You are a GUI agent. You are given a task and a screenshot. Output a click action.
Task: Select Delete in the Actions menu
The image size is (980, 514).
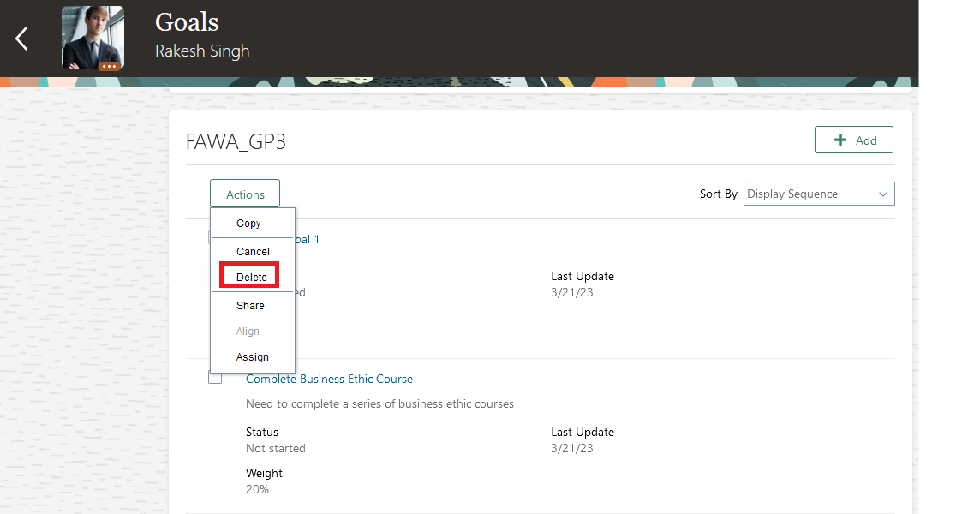click(x=251, y=277)
